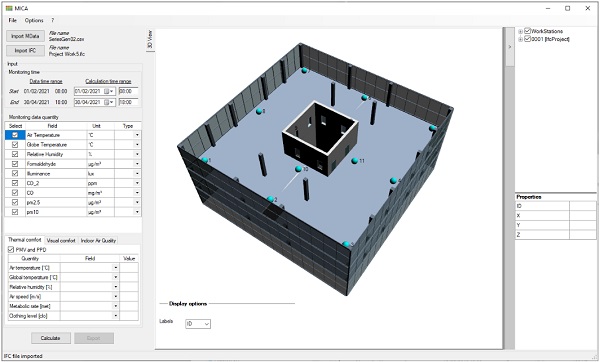Uncheck the Air Temperature checkbox
600x362 pixels.
click(15, 135)
